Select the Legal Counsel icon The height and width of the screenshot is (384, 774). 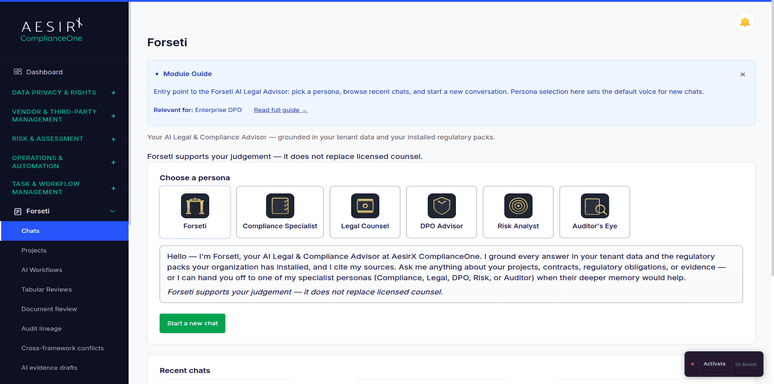click(x=365, y=206)
